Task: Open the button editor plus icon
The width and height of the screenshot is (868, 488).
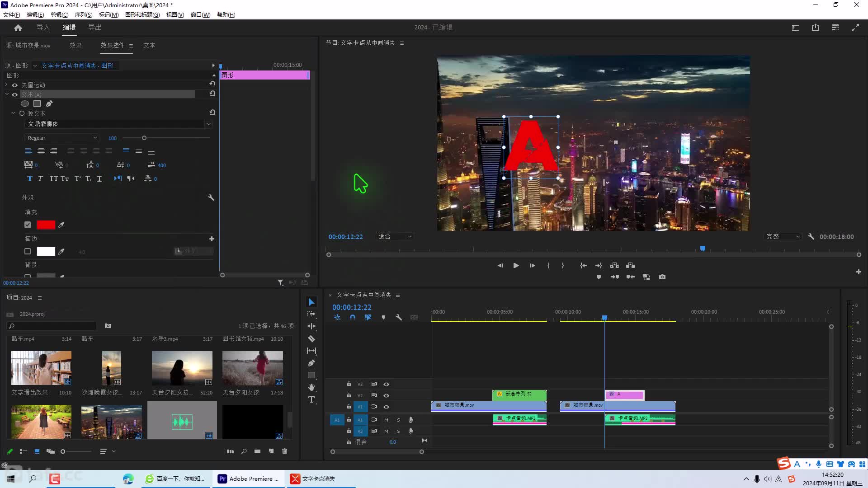Action: [x=859, y=272]
